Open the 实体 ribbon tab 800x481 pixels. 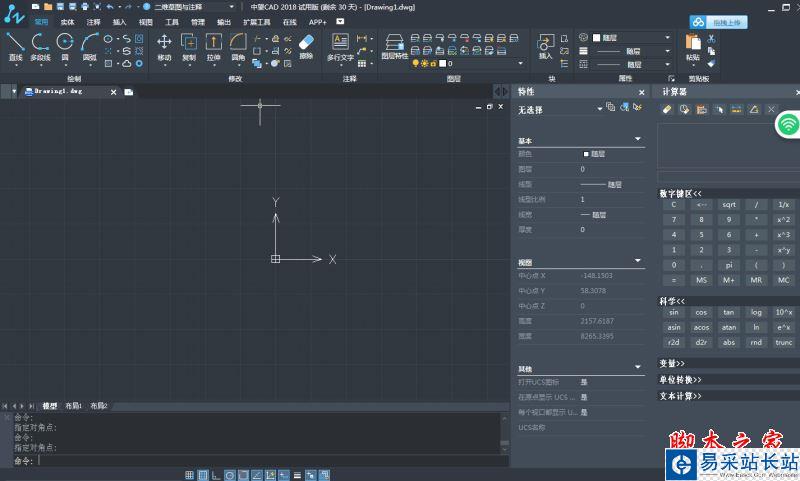(67, 22)
